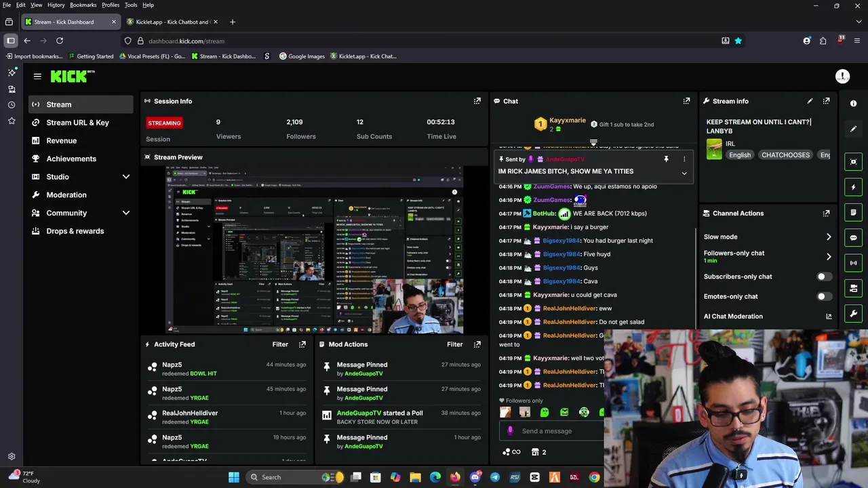Expand the Community sidebar section
Image resolution: width=868 pixels, height=488 pixels.
pyautogui.click(x=125, y=213)
